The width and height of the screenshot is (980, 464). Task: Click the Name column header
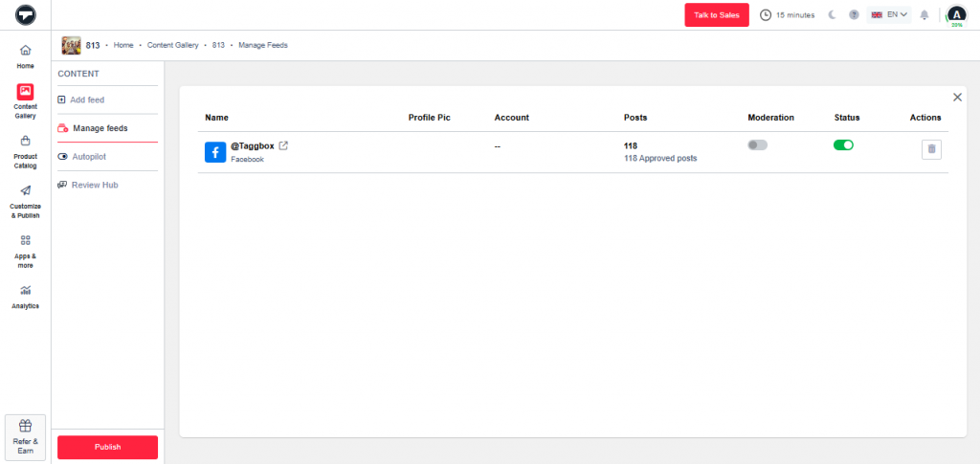pyautogui.click(x=217, y=118)
